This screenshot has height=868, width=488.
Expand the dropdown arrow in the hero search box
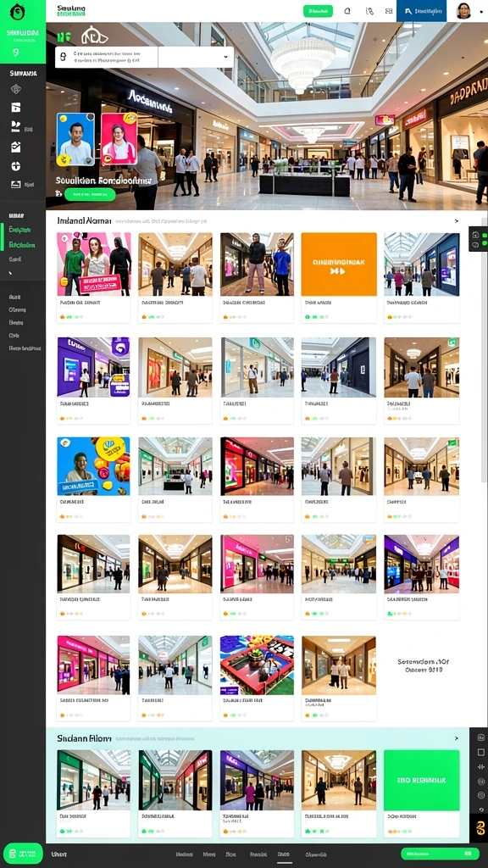225,57
